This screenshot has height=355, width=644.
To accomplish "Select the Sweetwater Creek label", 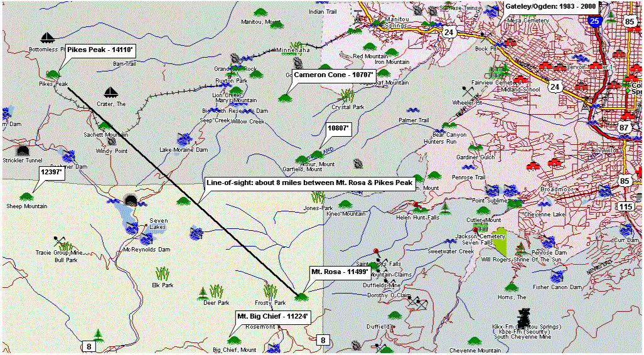I will (x=451, y=251).
